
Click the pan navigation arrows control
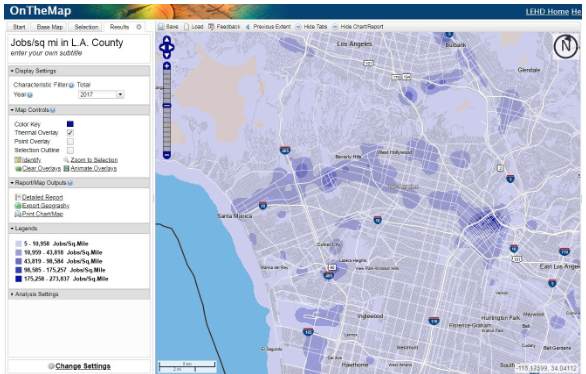(x=167, y=47)
